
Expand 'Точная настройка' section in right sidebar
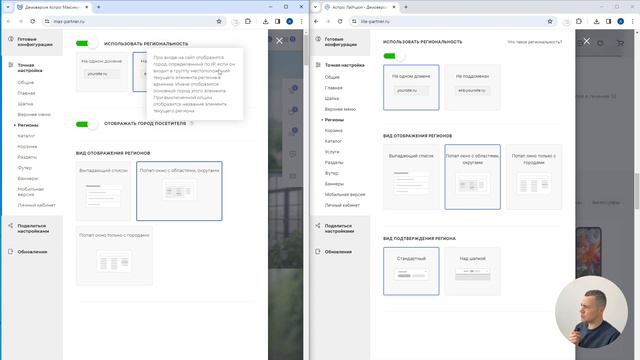click(x=344, y=65)
